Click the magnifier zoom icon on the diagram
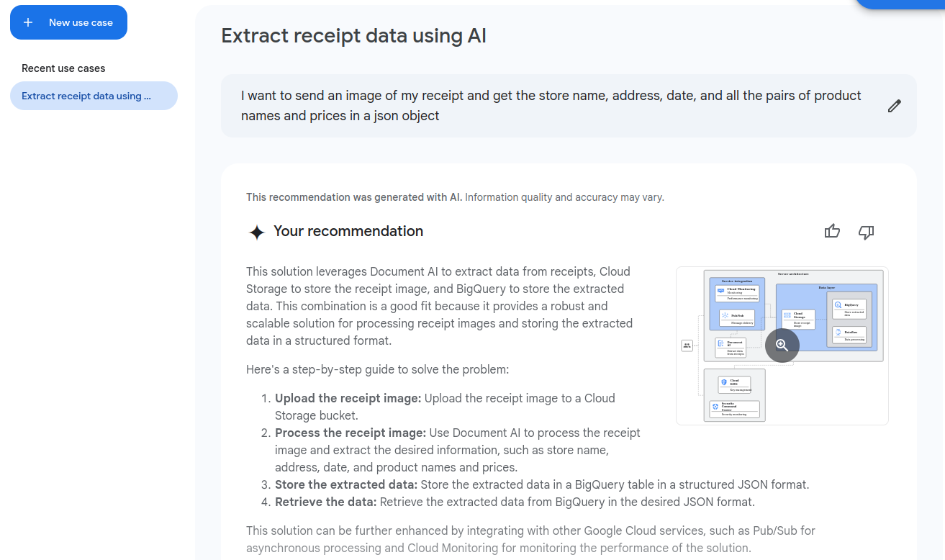The width and height of the screenshot is (945, 560). [x=782, y=346]
